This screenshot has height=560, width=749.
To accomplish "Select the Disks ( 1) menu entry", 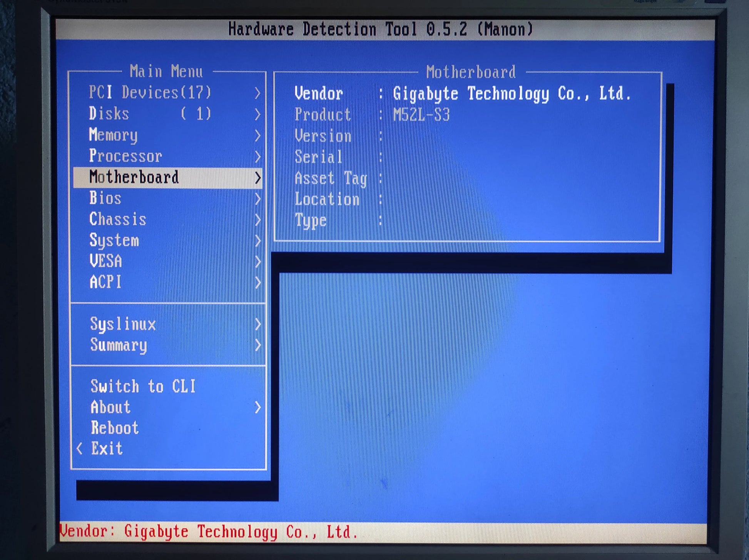I will 168,114.
